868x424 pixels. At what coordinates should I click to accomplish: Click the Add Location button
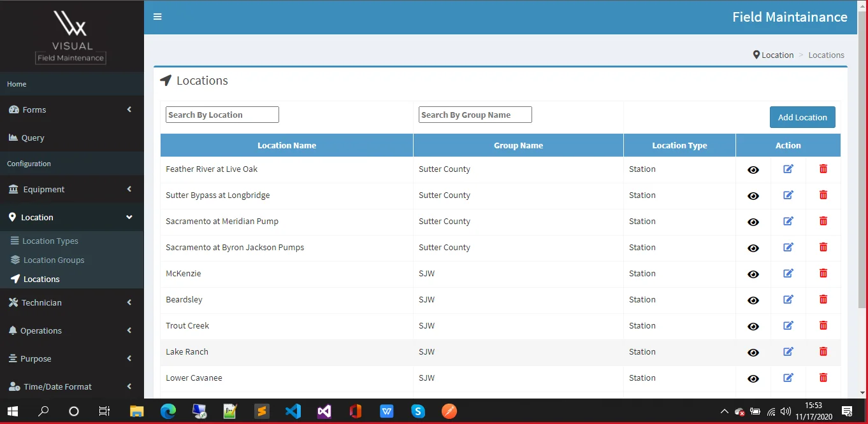tap(802, 117)
